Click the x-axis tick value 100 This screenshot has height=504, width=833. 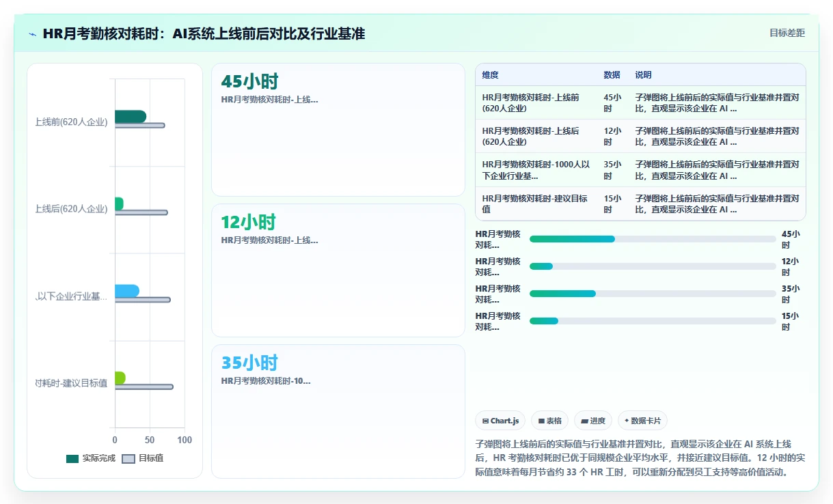185,440
